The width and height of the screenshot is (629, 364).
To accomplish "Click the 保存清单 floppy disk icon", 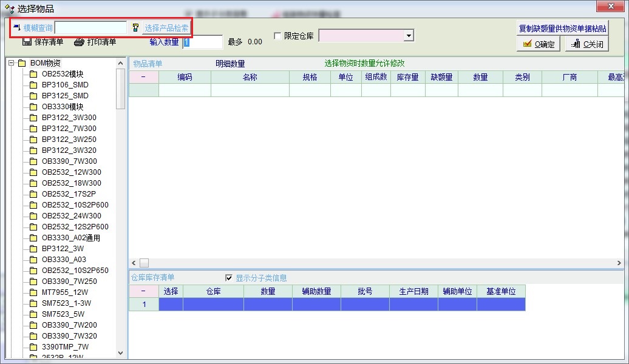I will pyautogui.click(x=27, y=42).
